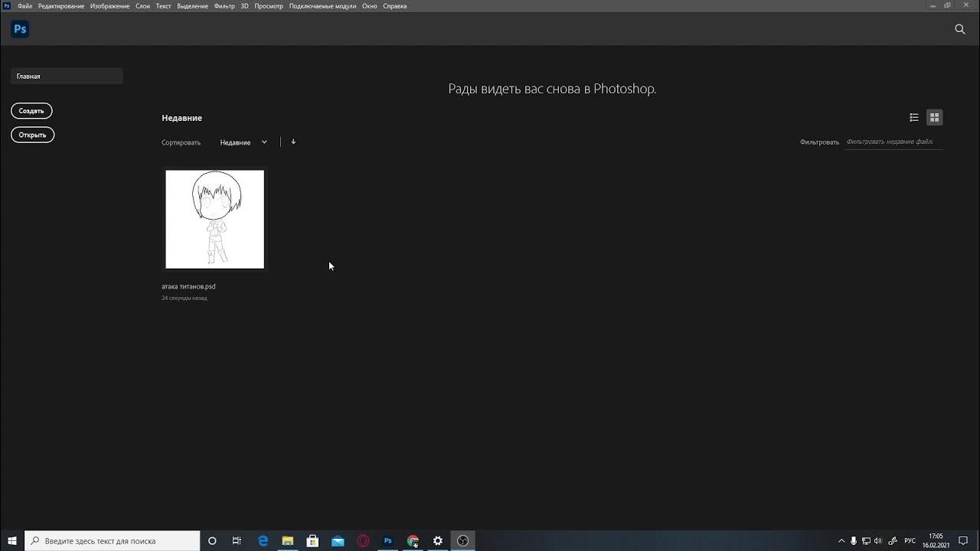
Task: Open the search magnifier in Photoshop header
Action: click(x=960, y=29)
